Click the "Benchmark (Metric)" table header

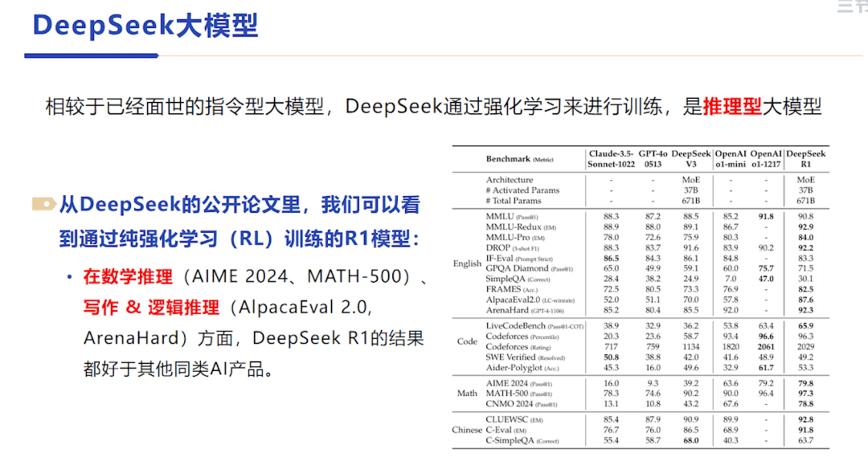[519, 159]
